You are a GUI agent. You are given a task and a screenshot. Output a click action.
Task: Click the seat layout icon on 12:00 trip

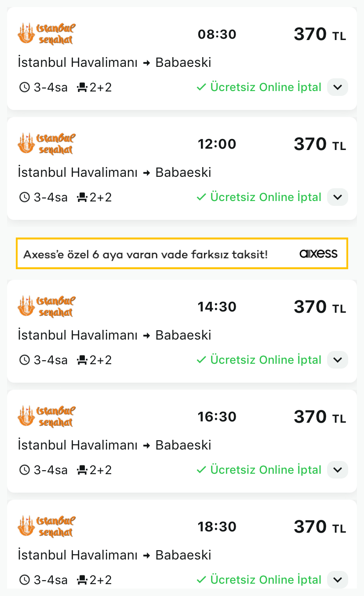[x=82, y=197]
